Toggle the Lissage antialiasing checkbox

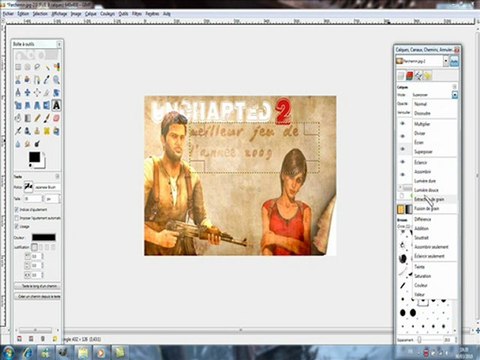click(17, 226)
